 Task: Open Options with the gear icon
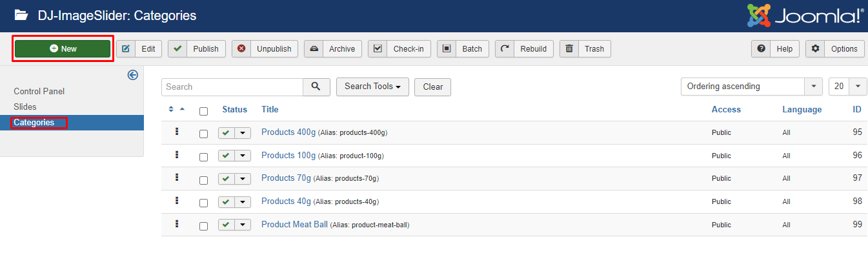pos(815,48)
